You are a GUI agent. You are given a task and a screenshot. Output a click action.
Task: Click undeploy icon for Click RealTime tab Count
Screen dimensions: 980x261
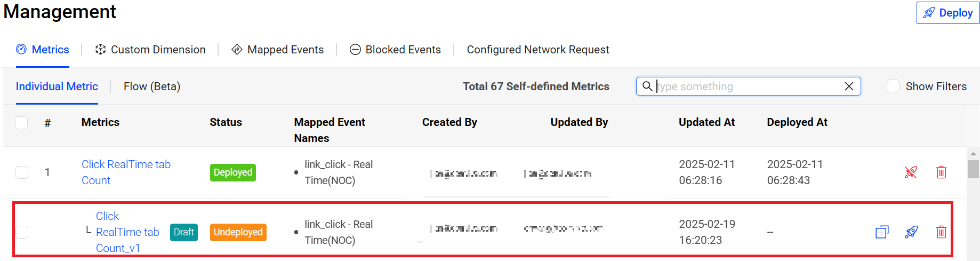(x=911, y=172)
